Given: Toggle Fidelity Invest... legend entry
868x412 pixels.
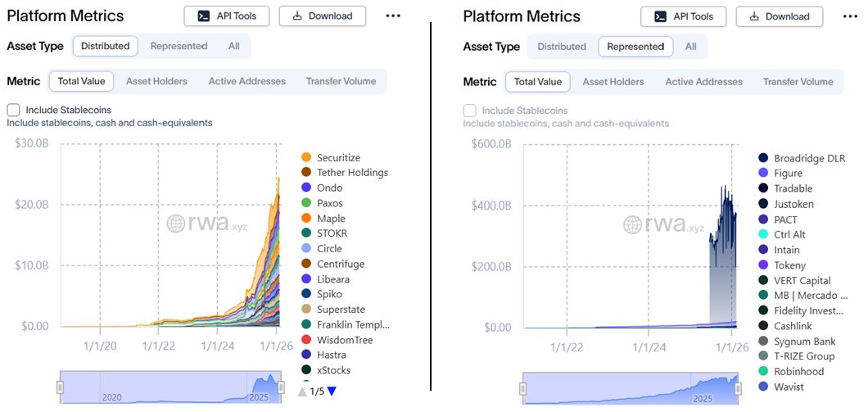Looking at the screenshot, I should point(802,310).
